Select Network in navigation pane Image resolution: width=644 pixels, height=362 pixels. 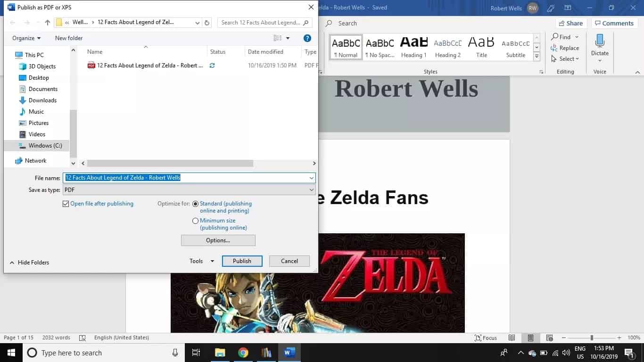coord(35,161)
